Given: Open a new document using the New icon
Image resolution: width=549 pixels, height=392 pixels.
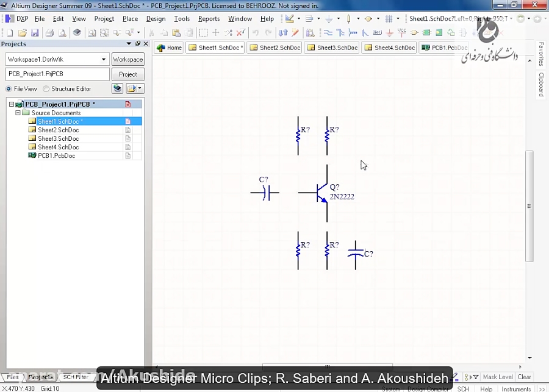Looking at the screenshot, I should pos(9,32).
